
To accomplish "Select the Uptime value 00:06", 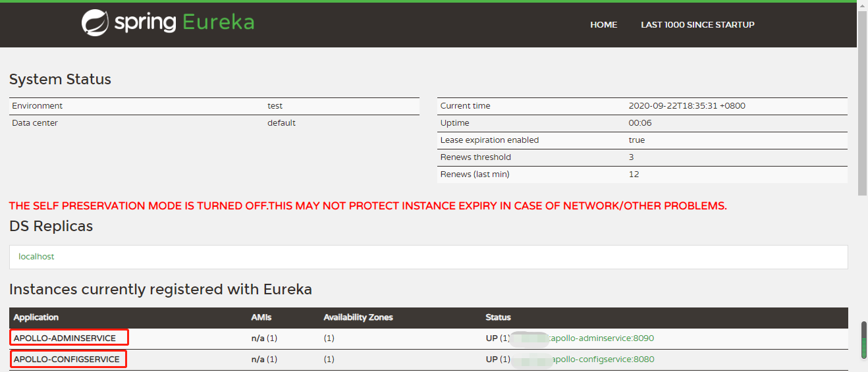I will click(x=640, y=123).
